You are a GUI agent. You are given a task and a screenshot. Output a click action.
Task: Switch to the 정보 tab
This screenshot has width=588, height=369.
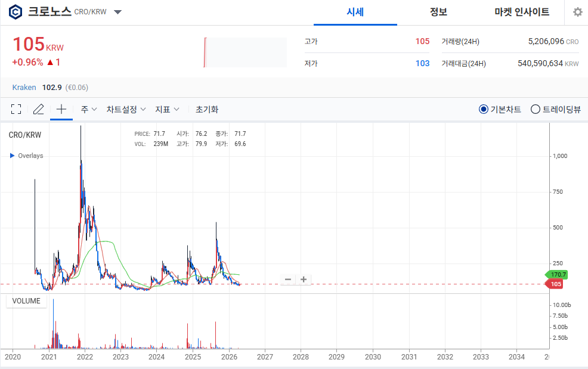438,12
